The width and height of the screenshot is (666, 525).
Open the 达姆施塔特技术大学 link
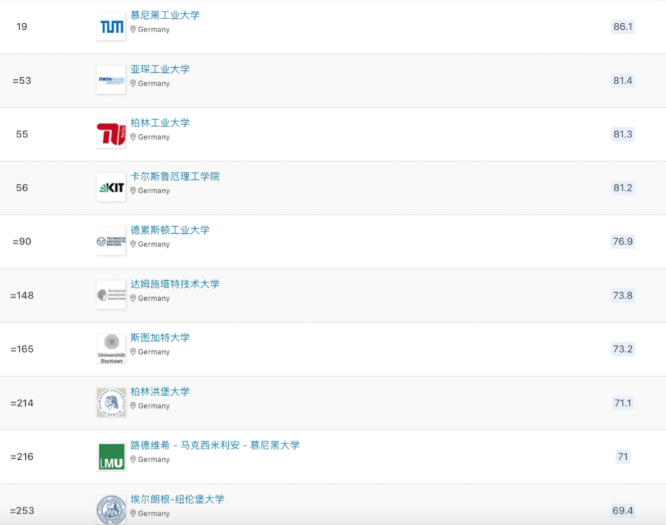[x=175, y=284]
